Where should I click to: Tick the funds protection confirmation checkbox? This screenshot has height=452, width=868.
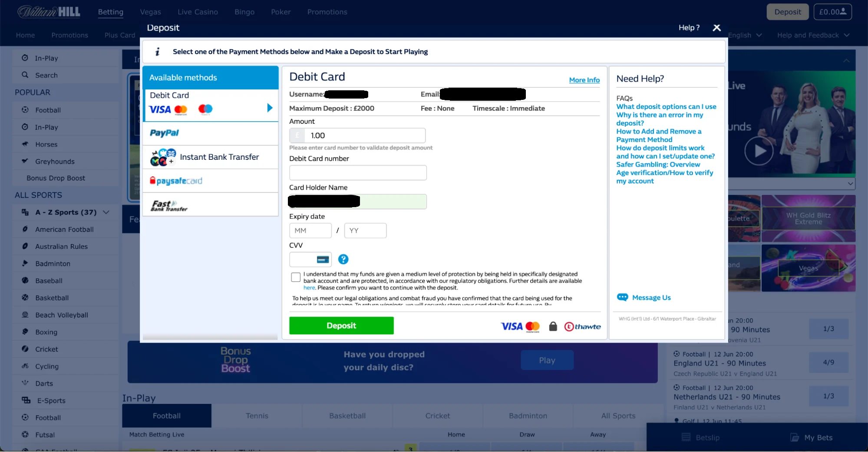296,277
